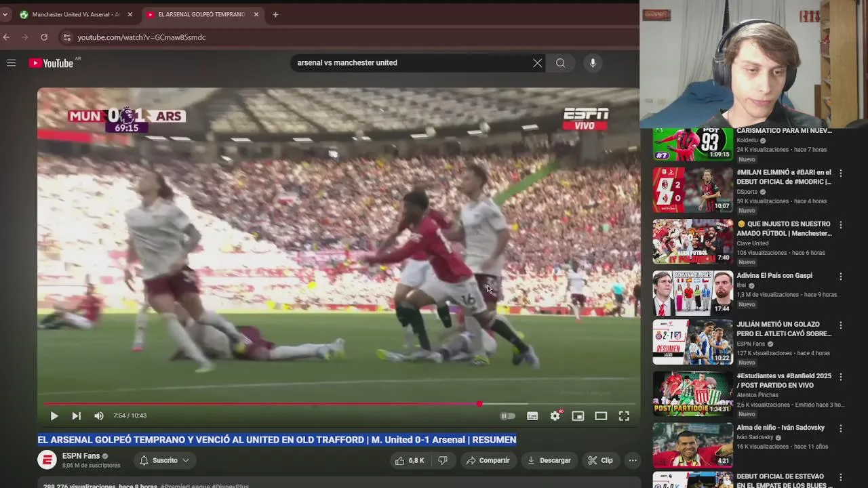Screen dimensions: 868x488
Task: Skip to the next video
Action: 76,416
